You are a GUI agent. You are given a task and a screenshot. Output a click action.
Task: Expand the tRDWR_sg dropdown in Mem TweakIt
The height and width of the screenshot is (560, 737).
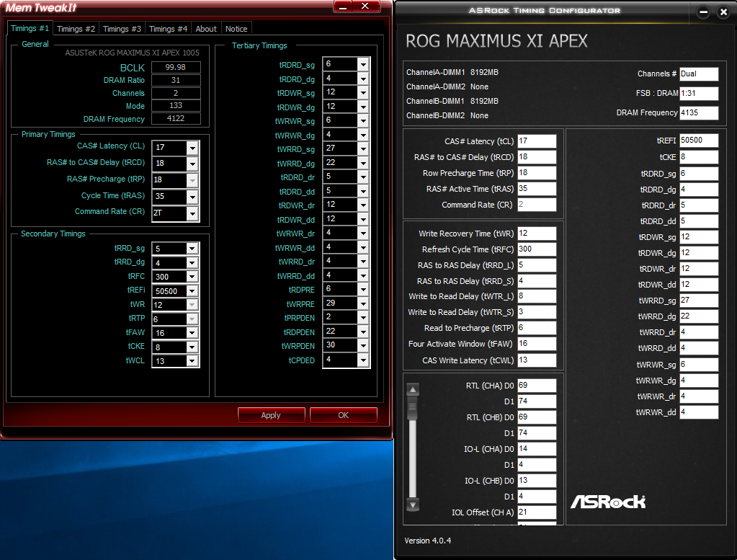(363, 93)
